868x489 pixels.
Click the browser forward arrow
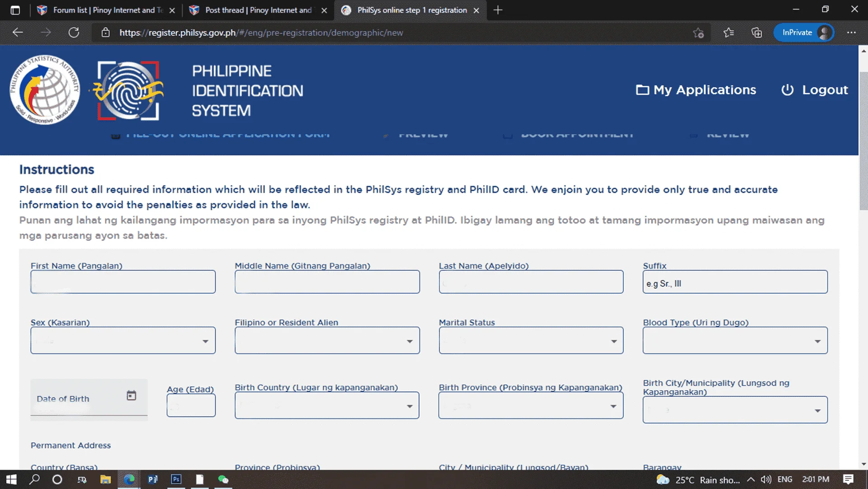(x=46, y=33)
